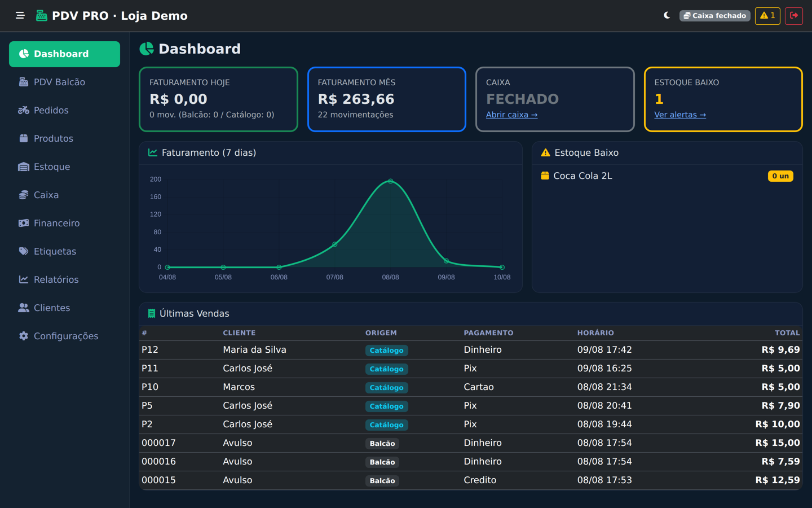This screenshot has width=812, height=508.
Task: Click the Faturamento Hoje card
Action: click(x=218, y=99)
